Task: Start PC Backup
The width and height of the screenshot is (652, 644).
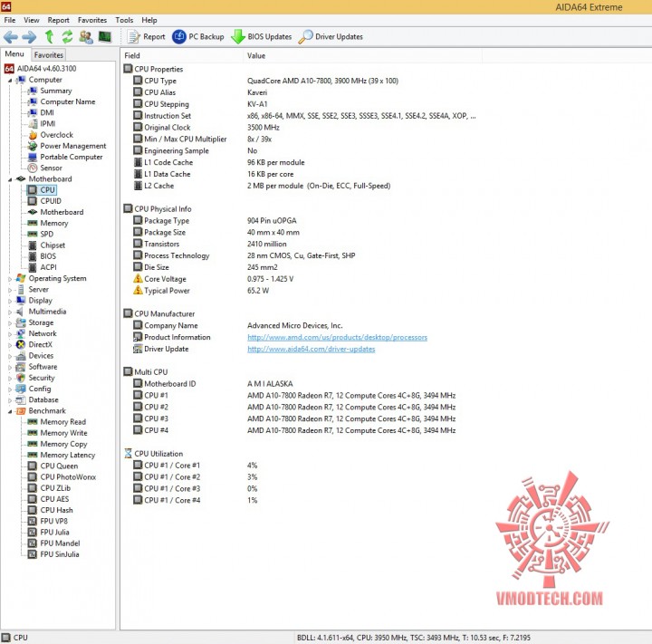Action: click(x=198, y=36)
